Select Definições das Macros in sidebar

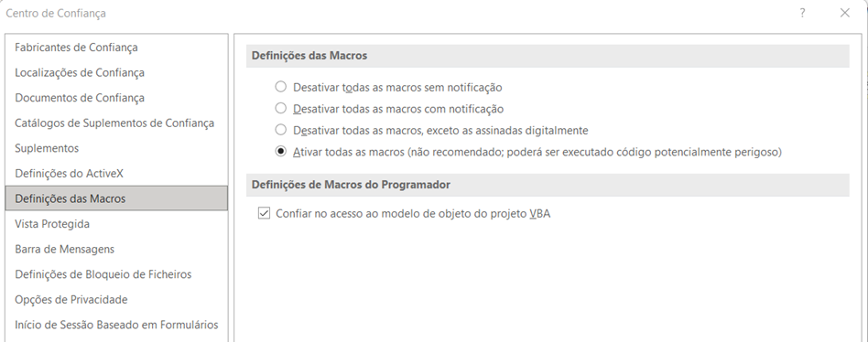tap(116, 198)
